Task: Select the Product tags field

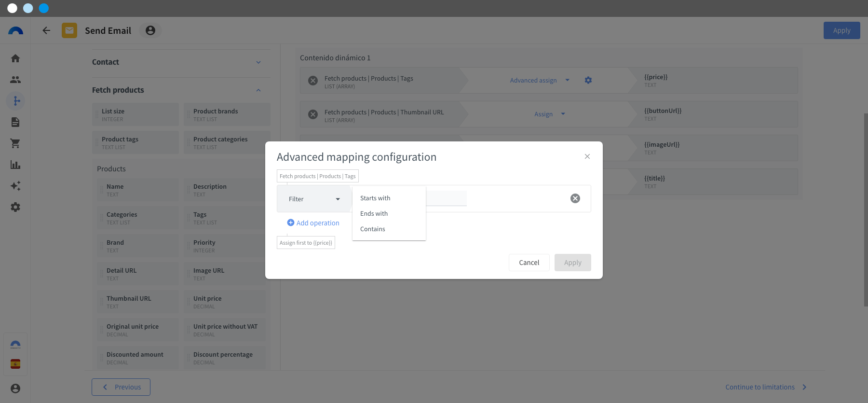Action: click(x=136, y=142)
